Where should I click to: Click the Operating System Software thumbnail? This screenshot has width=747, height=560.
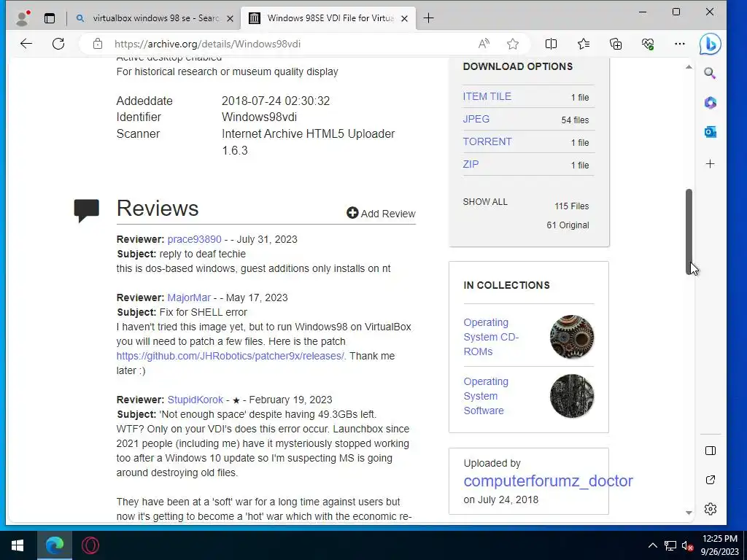(x=572, y=396)
